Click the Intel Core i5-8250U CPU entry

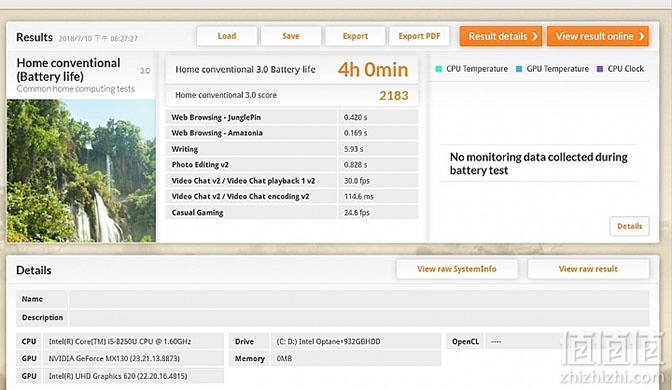(120, 342)
